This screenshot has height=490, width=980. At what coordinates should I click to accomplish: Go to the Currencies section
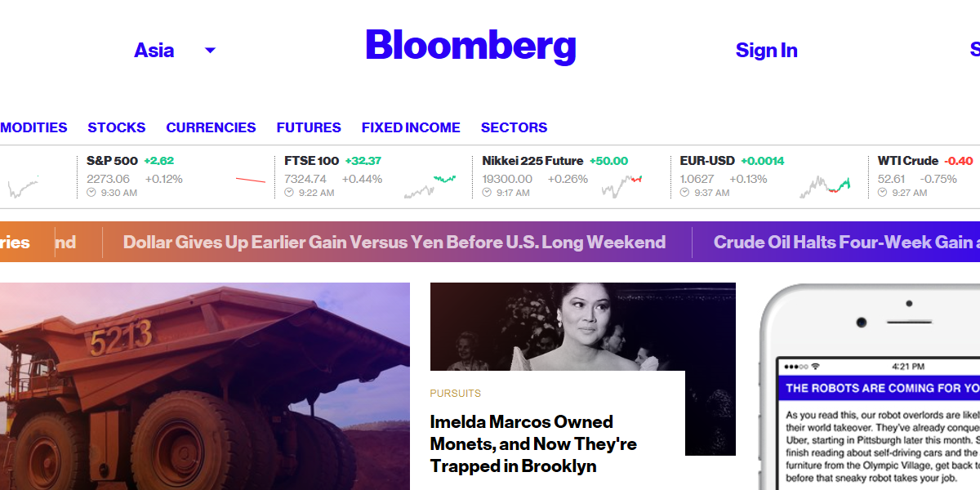tap(211, 127)
